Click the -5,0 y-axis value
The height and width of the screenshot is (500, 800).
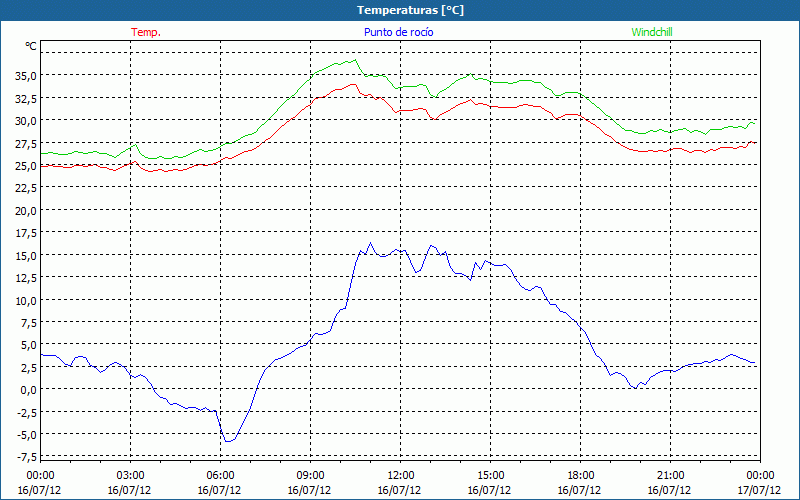tap(28, 435)
